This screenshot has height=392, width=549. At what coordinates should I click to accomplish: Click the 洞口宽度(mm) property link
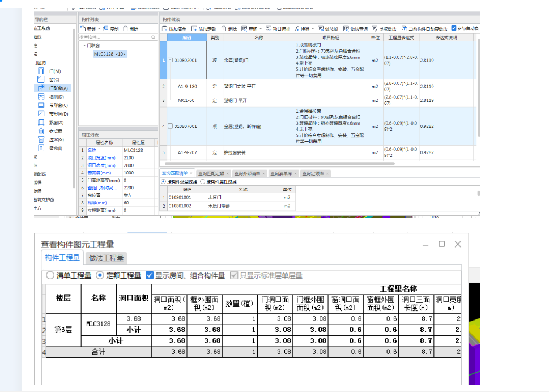pyautogui.click(x=101, y=158)
